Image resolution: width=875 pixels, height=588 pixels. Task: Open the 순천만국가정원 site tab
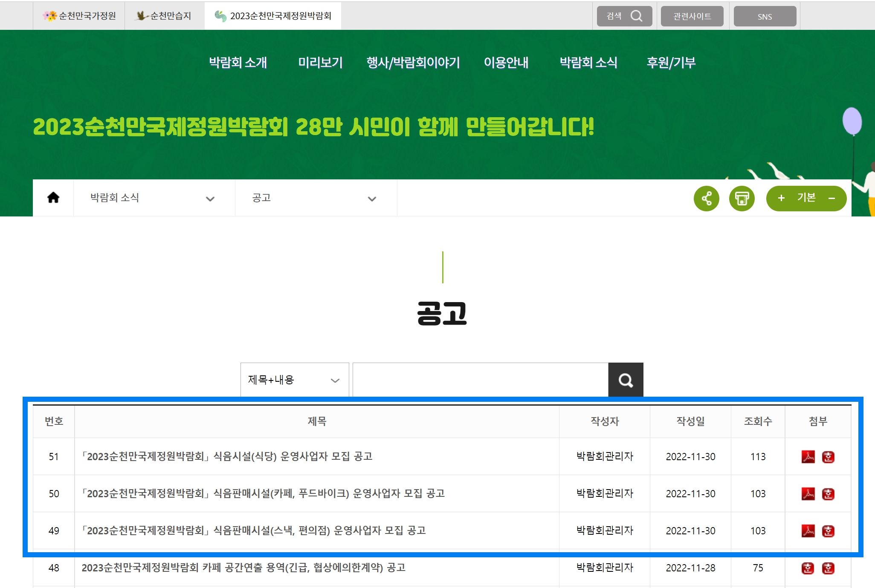[x=79, y=16]
